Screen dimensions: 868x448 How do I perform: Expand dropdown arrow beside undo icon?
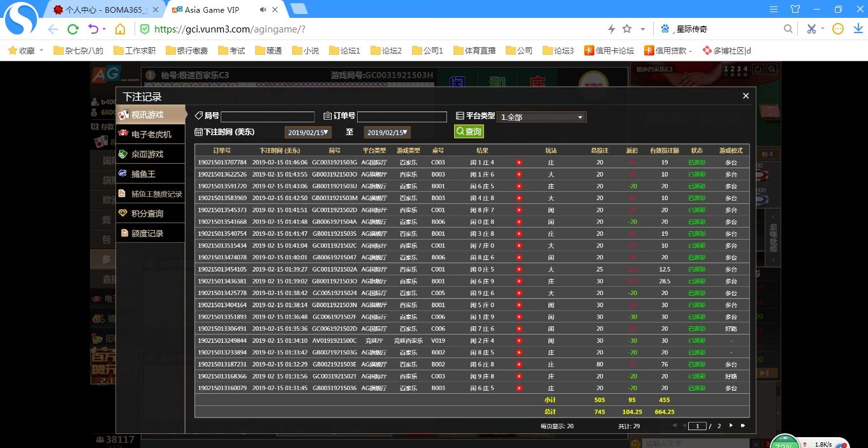point(105,29)
